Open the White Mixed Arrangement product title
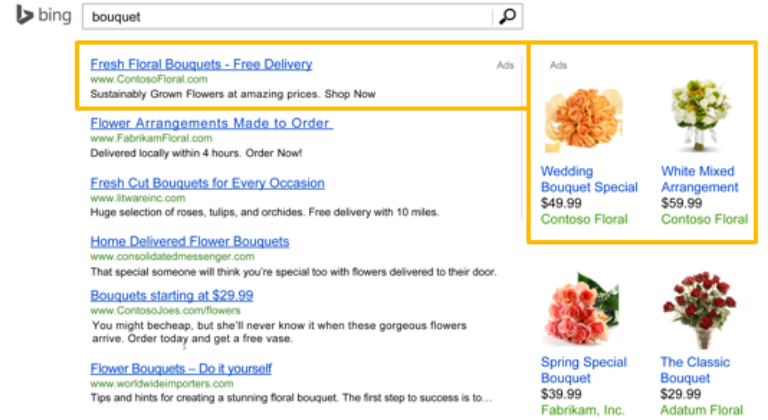 coord(699,179)
